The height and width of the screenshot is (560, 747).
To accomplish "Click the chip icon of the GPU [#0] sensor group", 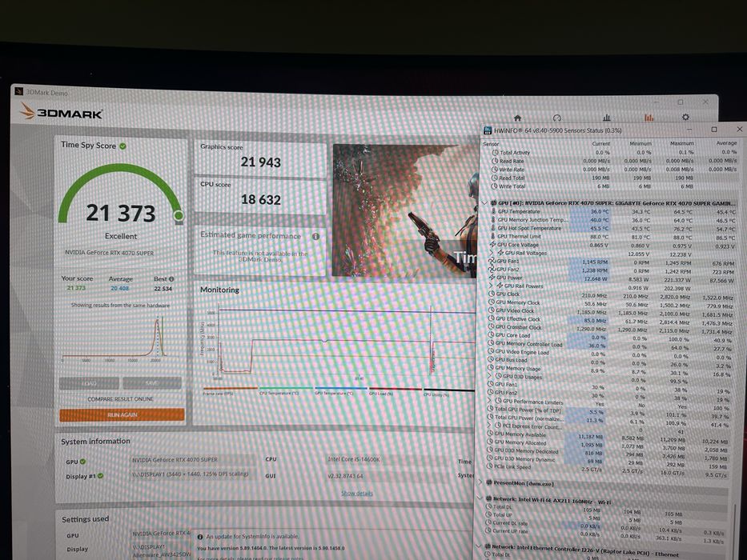I will point(493,202).
